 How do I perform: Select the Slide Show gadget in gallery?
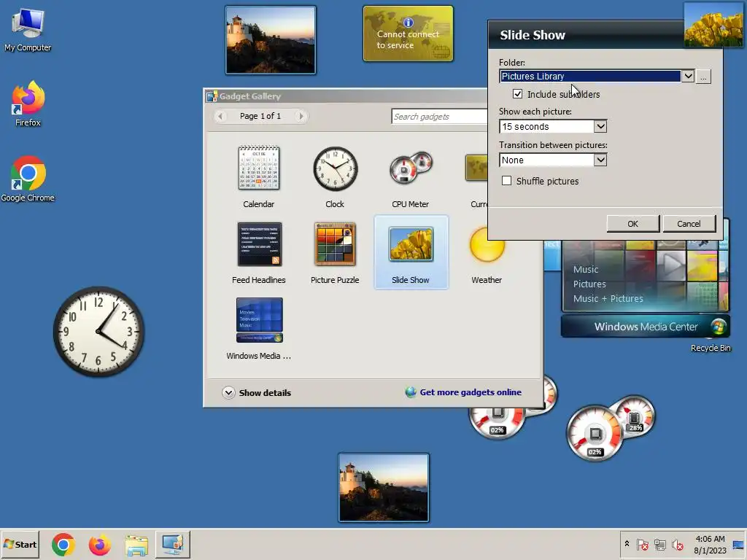coord(411,253)
